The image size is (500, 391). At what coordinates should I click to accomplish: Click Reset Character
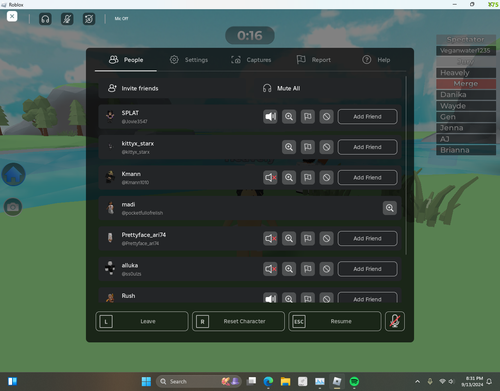(238, 321)
